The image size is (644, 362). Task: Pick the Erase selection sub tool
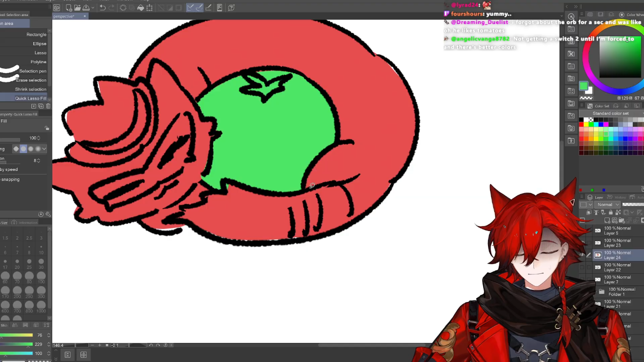pos(24,80)
